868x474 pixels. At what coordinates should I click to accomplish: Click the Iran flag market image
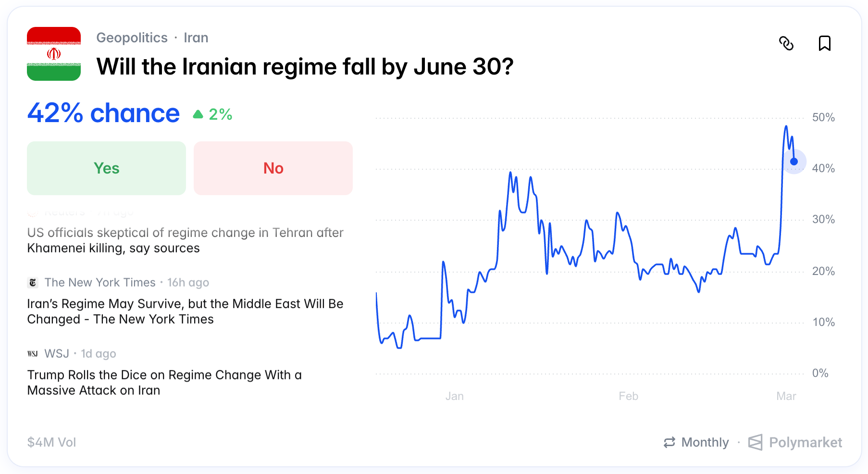point(54,54)
